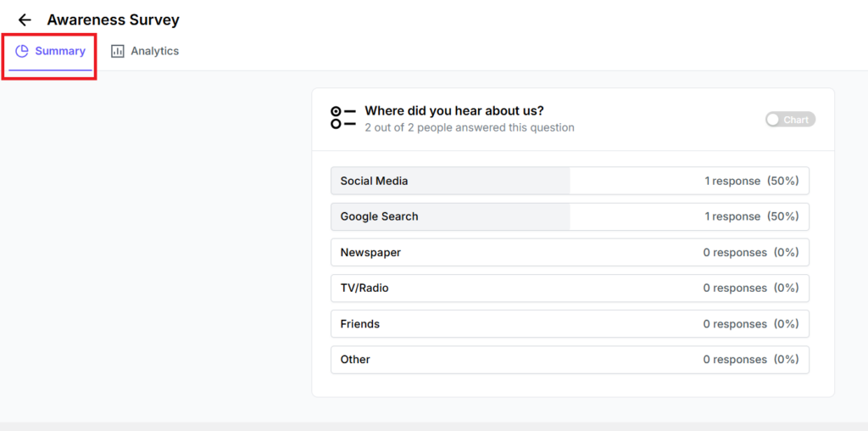This screenshot has width=868, height=431.
Task: Click the back arrow icon
Action: click(25, 20)
